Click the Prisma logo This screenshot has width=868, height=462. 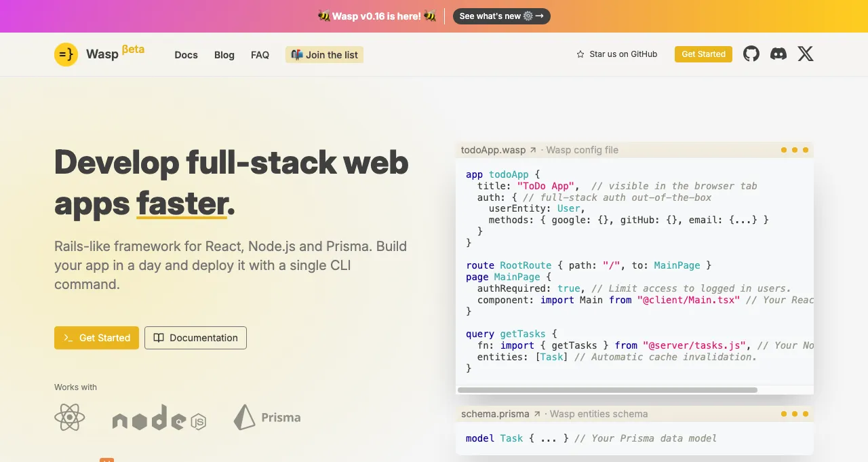pyautogui.click(x=267, y=417)
